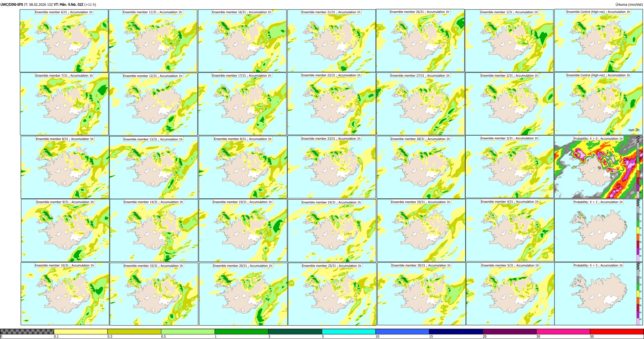Open the Ensemble member 6/31 precipitation map
This screenshot has width=644, height=339.
pos(64,41)
